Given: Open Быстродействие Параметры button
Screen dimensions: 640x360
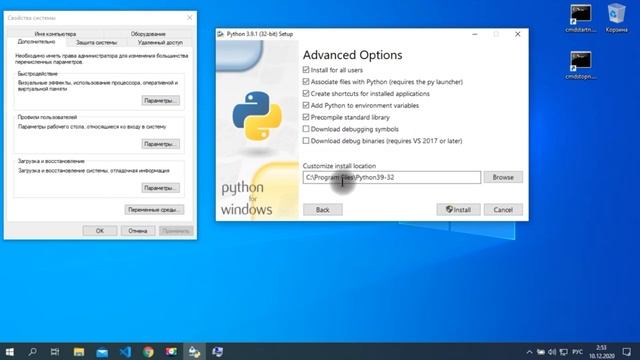Looking at the screenshot, I should 161,100.
